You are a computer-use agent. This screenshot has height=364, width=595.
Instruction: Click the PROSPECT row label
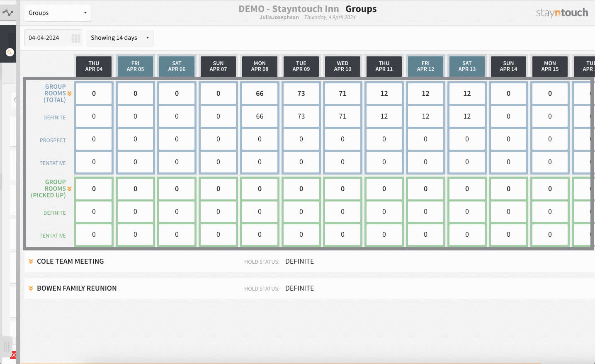[53, 141]
